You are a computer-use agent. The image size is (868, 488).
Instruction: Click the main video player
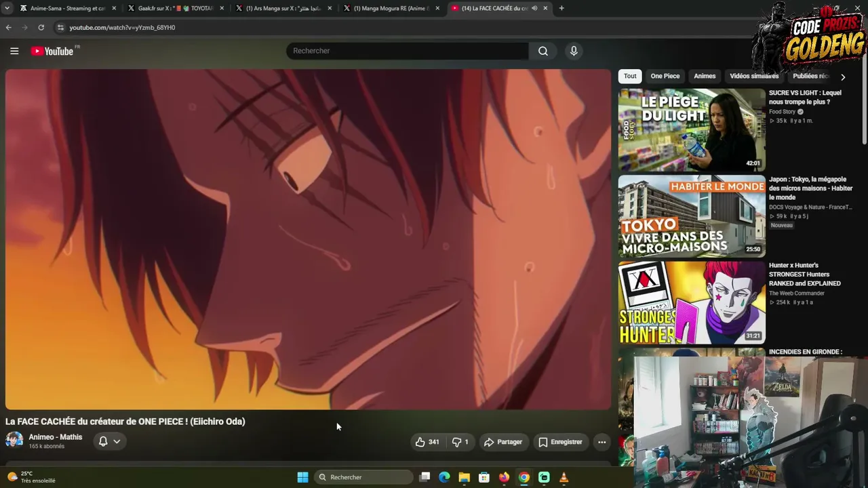tap(308, 239)
